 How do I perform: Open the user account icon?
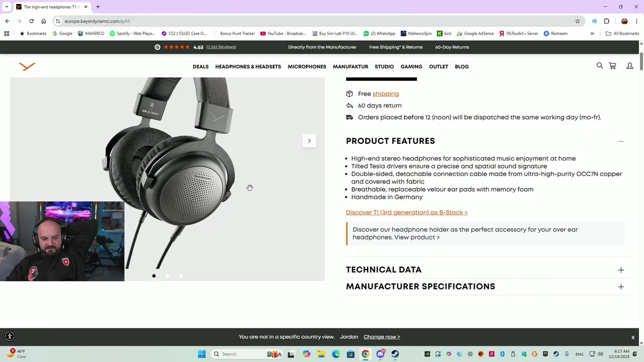pyautogui.click(x=629, y=66)
